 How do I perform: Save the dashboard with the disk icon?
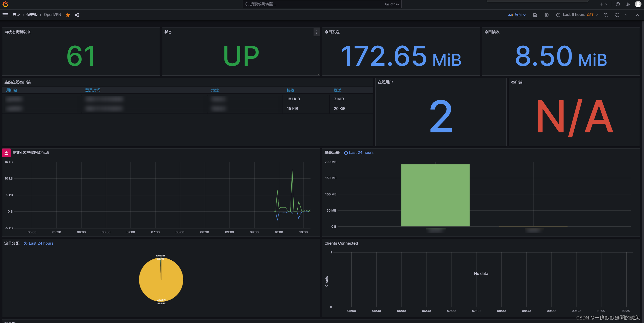pos(535,15)
